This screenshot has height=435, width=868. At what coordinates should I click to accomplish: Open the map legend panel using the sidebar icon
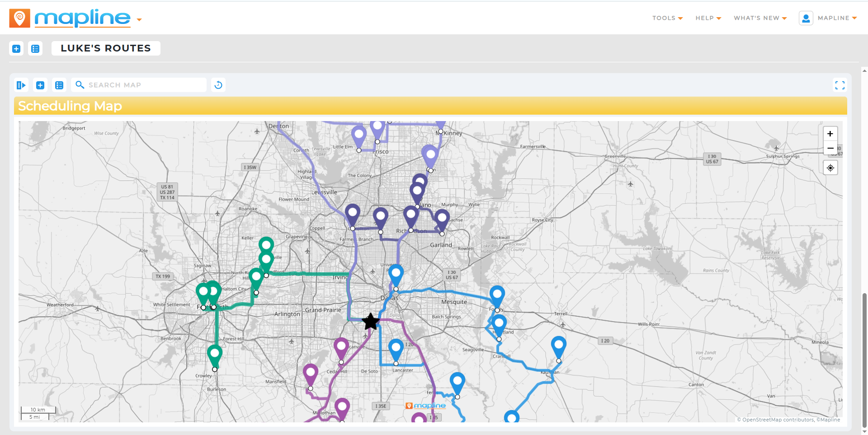(21, 85)
